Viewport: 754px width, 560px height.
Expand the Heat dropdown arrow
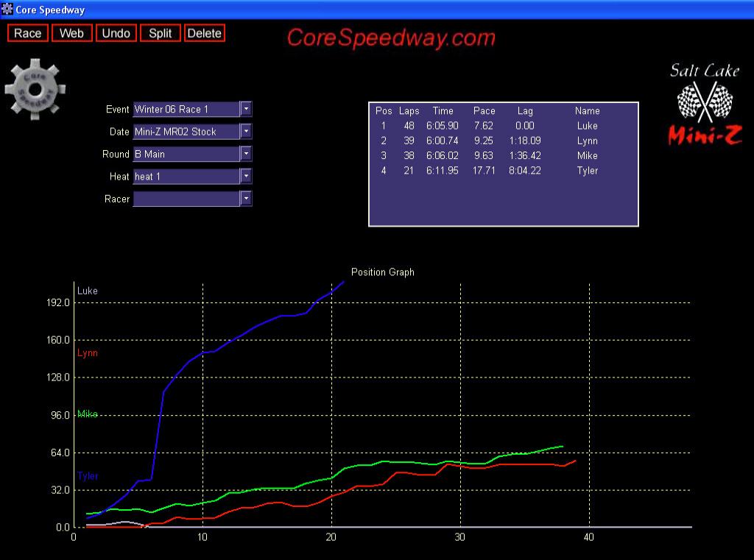point(246,176)
